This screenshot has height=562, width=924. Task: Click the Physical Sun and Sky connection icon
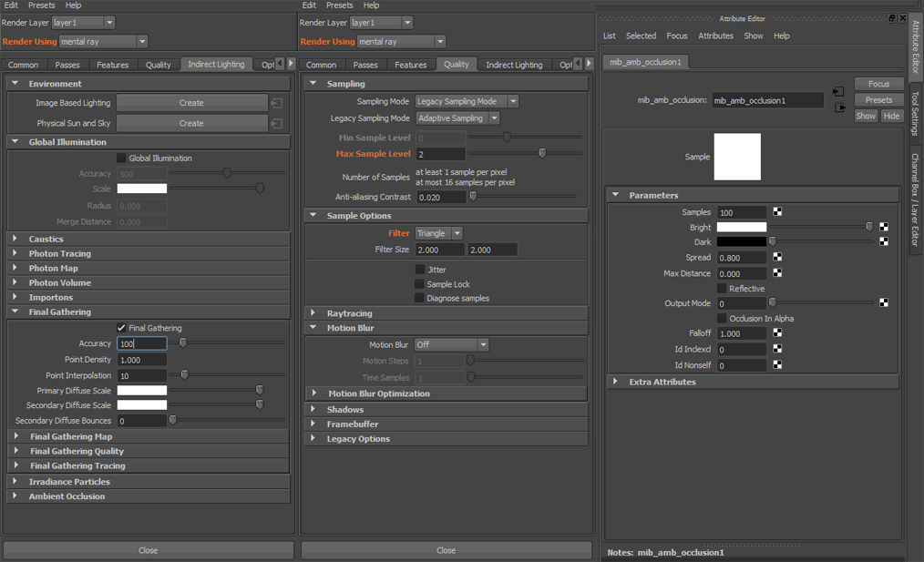click(x=276, y=124)
